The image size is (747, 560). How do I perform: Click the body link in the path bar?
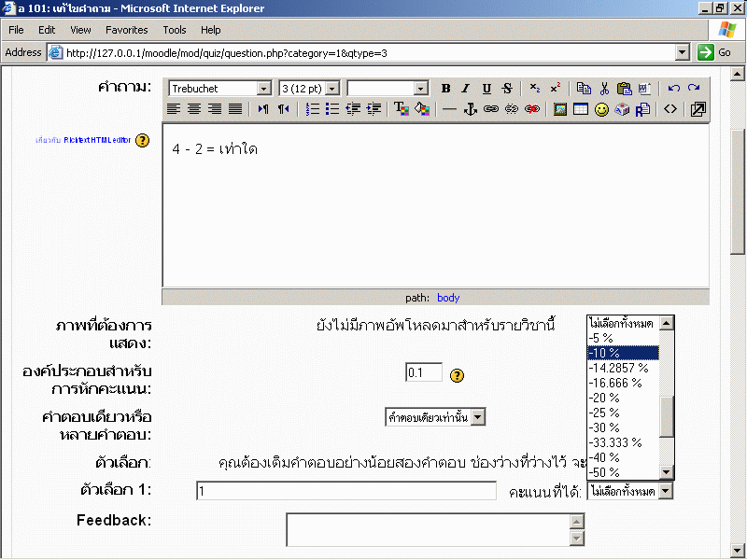448,298
